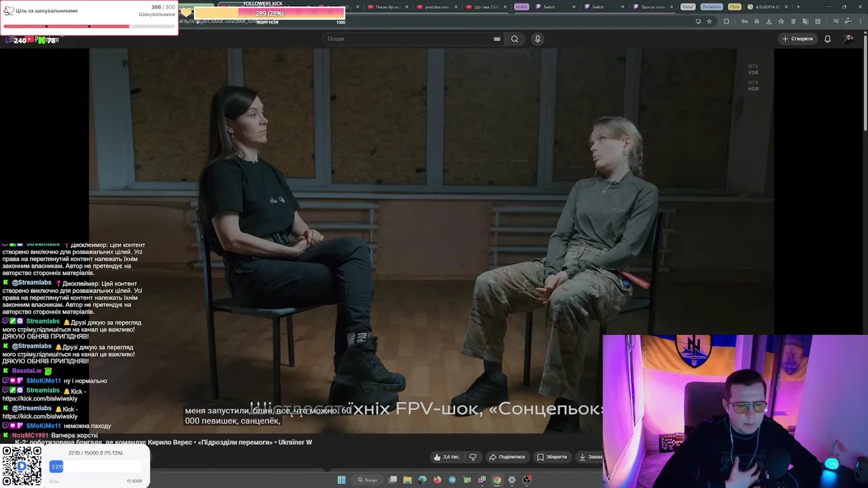Click the translate extension icon in toolbar

(x=806, y=21)
